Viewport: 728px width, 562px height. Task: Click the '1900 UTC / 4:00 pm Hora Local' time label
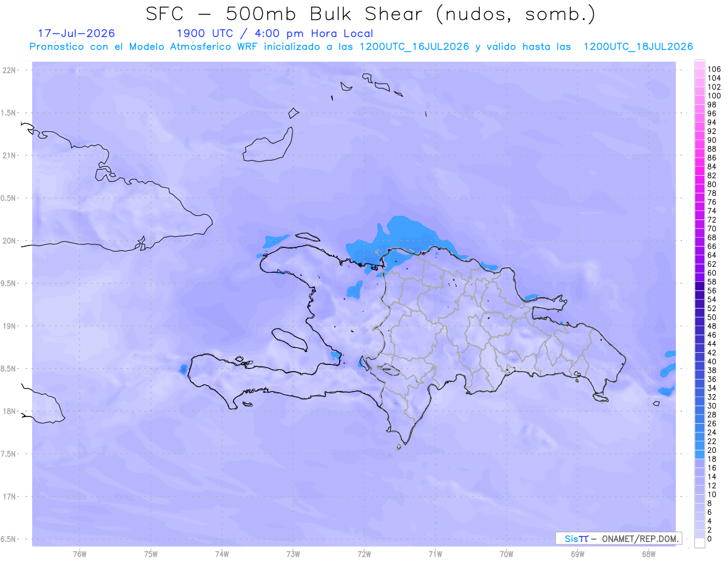pos(275,33)
